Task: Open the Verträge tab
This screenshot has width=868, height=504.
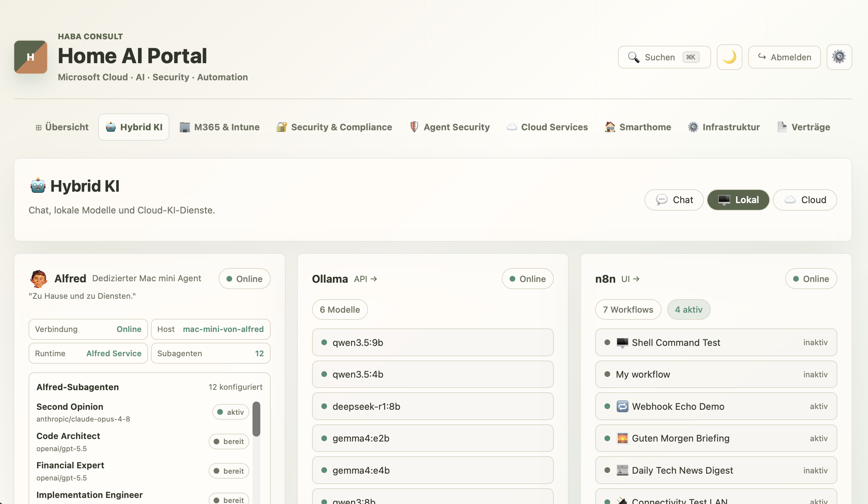Action: pyautogui.click(x=804, y=127)
